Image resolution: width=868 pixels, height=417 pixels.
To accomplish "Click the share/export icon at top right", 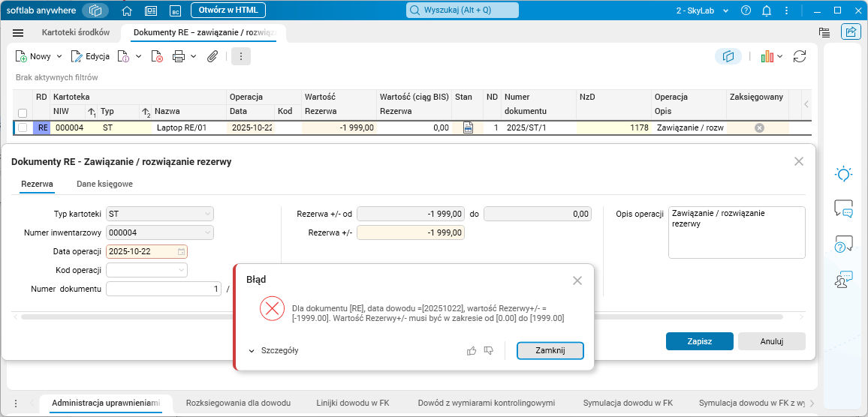I will (849, 32).
